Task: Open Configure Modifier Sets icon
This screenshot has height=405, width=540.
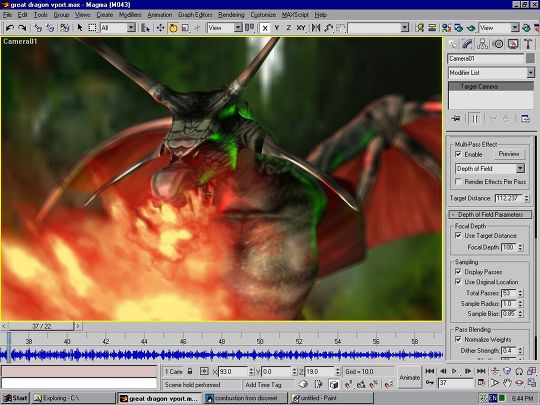Action: click(525, 119)
